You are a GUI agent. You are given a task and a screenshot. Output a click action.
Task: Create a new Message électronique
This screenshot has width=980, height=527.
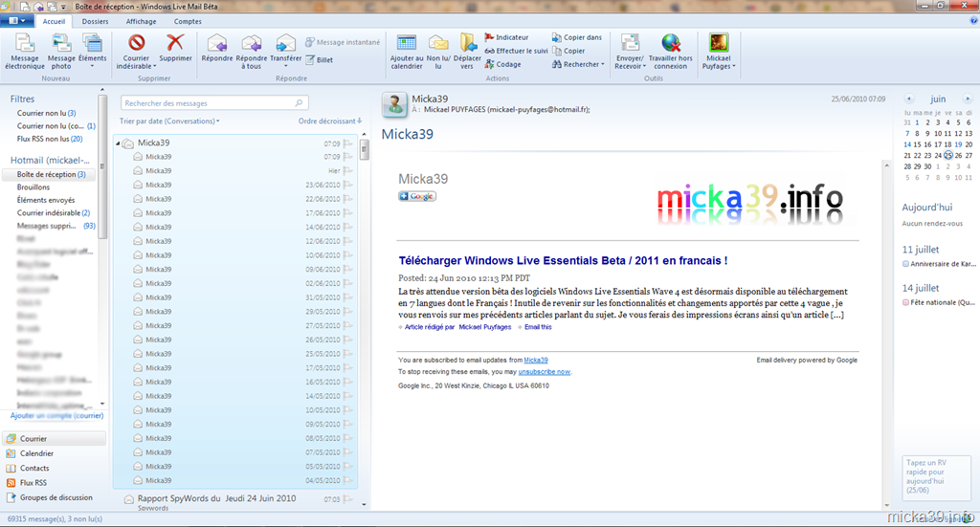tap(24, 52)
